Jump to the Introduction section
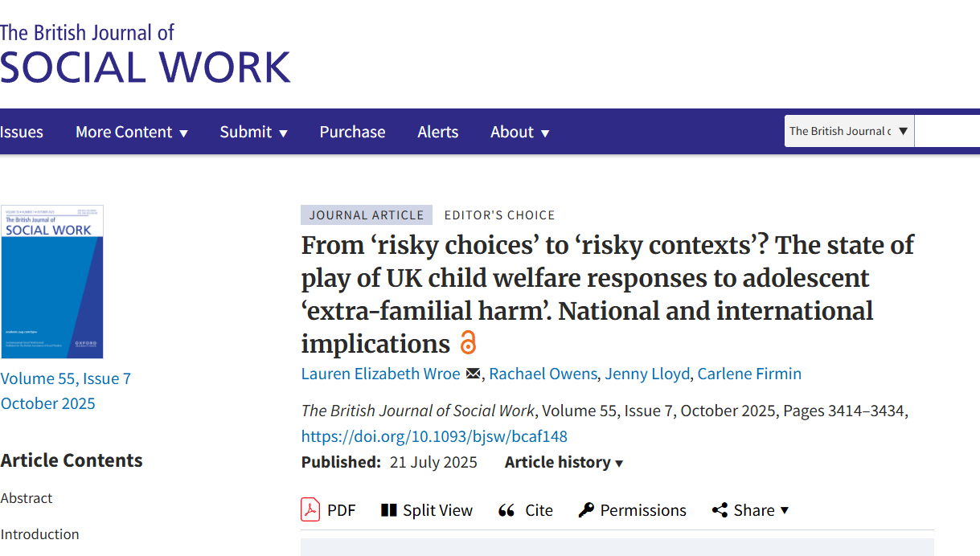980x556 pixels. click(39, 534)
